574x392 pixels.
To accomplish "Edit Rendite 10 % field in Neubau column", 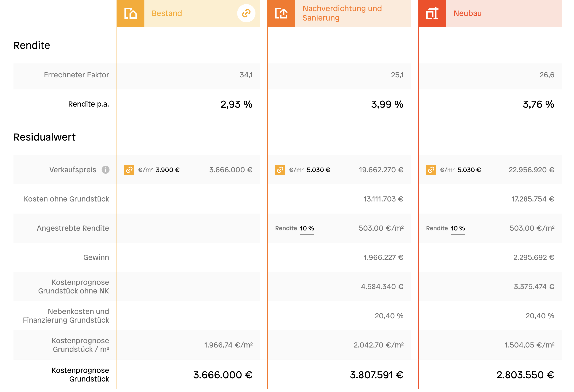I will click(x=458, y=228).
